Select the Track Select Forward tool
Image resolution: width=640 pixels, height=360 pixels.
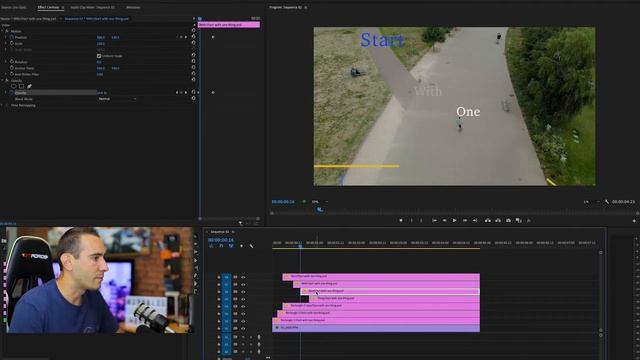pyautogui.click(x=196, y=244)
